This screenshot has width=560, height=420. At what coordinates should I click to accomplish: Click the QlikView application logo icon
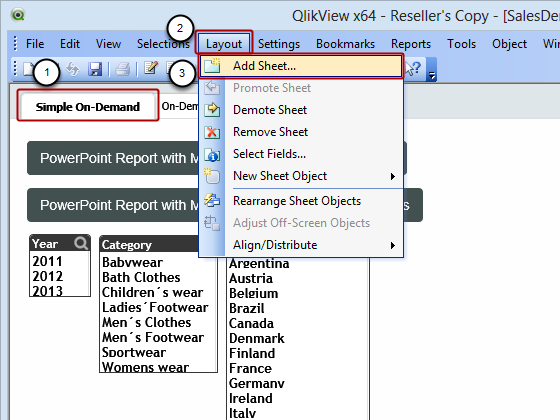tap(18, 15)
